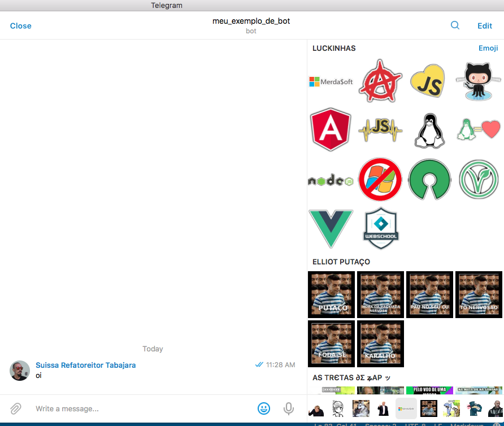The height and width of the screenshot is (426, 504).
Task: Pick the red anarchy symbol sticker
Action: pyautogui.click(x=380, y=81)
